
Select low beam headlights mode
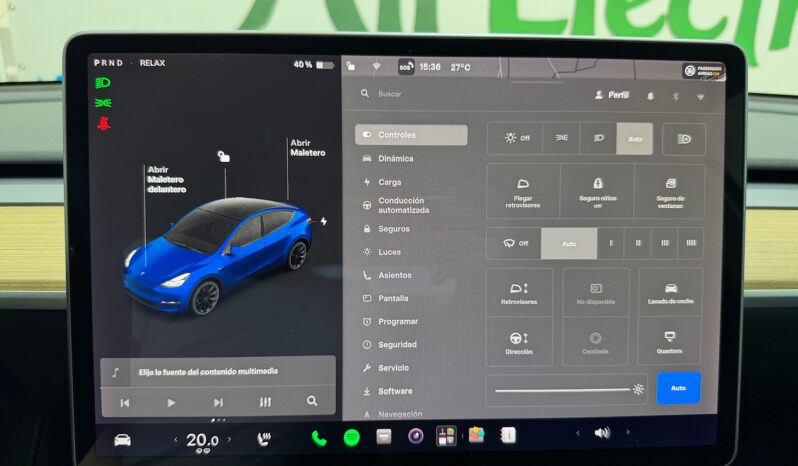598,138
